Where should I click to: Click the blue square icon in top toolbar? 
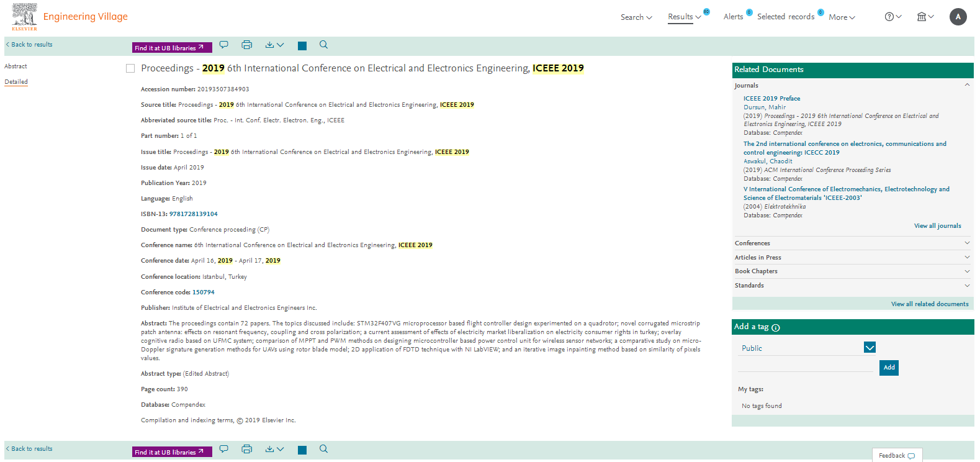pos(302,45)
